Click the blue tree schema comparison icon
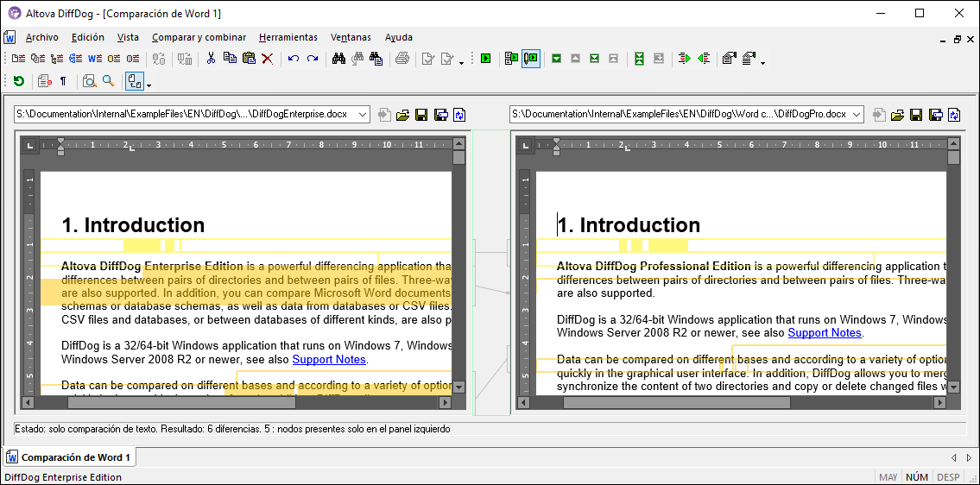Image resolution: width=980 pixels, height=485 pixels. point(76,59)
